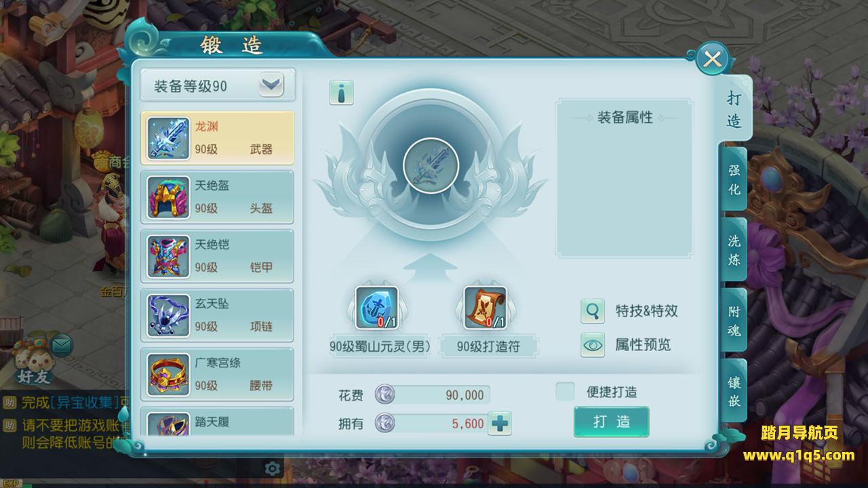This screenshot has height=488, width=868.
Task: Select the 天绝铠 armor icon
Action: coord(169,256)
